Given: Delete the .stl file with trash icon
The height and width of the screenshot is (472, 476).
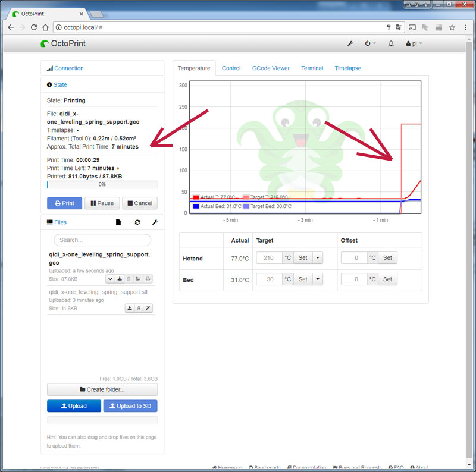Looking at the screenshot, I should pos(139,308).
